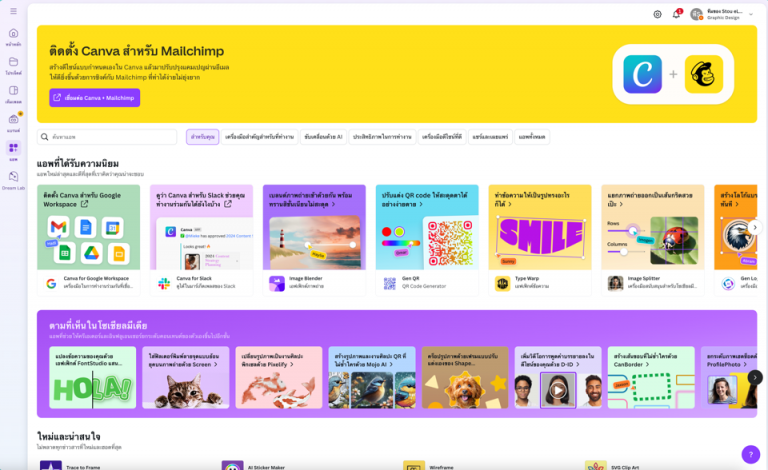
Task: Select the work essentials filter tab
Action: 259,137
